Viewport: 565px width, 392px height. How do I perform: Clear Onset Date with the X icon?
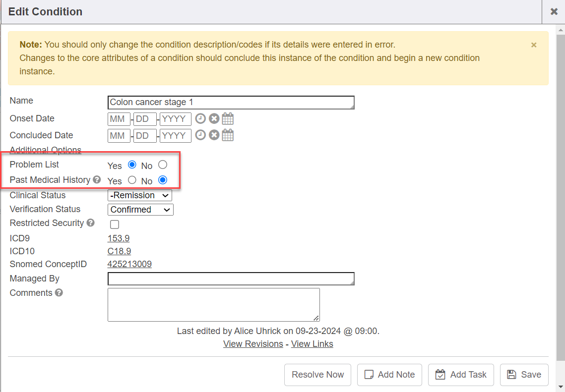tap(214, 119)
